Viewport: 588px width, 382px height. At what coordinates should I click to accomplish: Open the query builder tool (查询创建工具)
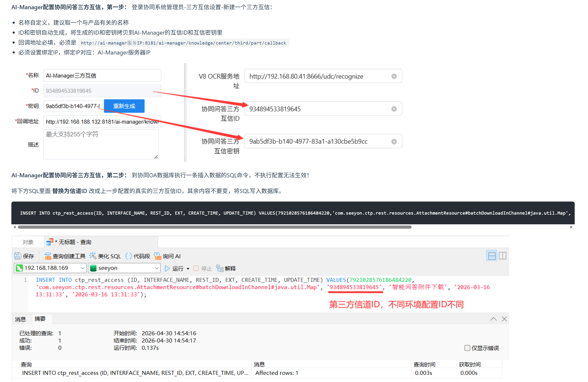point(65,256)
